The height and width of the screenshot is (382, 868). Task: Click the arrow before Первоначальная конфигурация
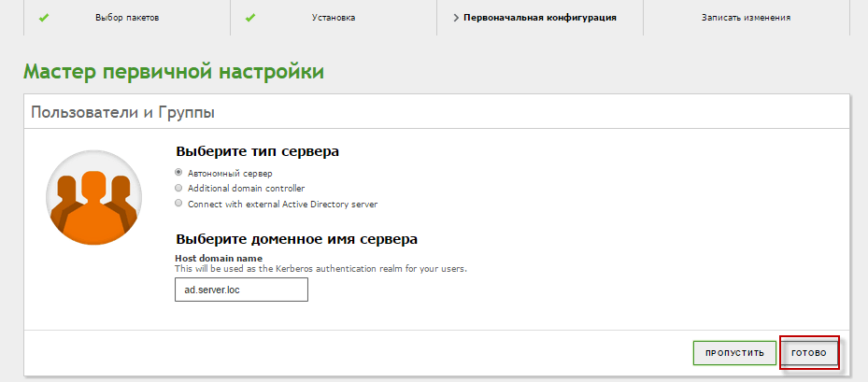coord(455,17)
